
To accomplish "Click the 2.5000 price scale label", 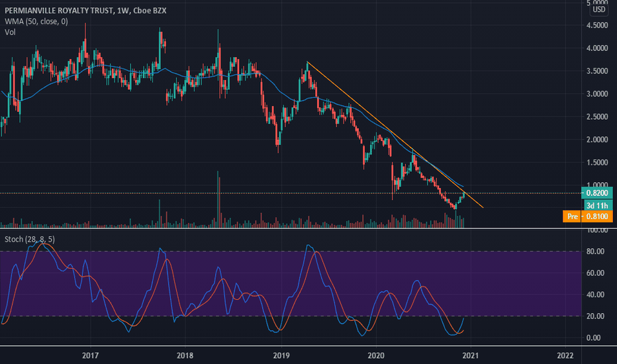I will [x=597, y=117].
